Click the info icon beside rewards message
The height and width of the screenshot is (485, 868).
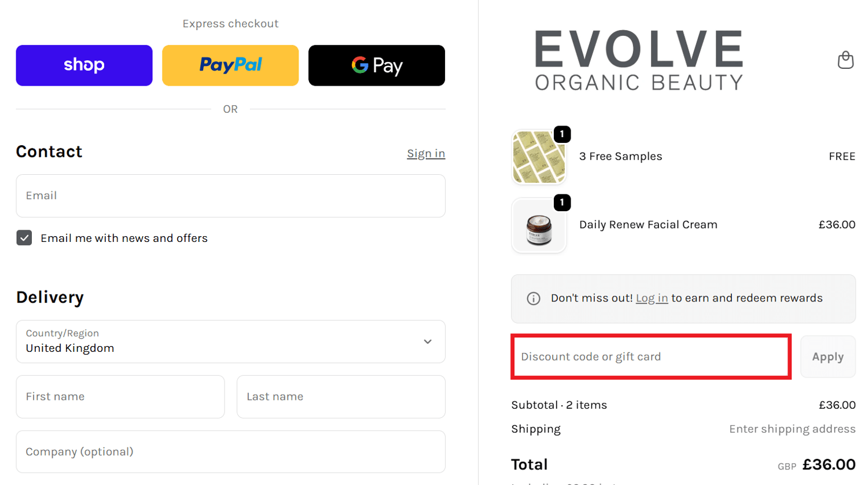pyautogui.click(x=533, y=299)
